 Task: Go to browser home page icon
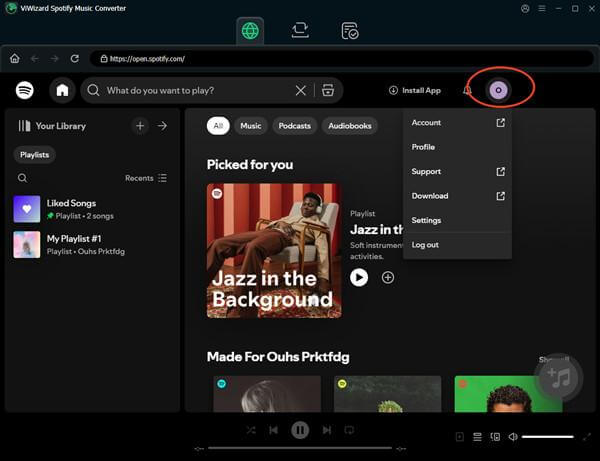[15, 59]
